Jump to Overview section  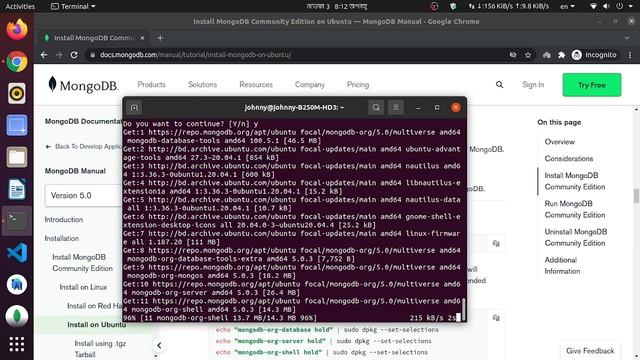560,142
